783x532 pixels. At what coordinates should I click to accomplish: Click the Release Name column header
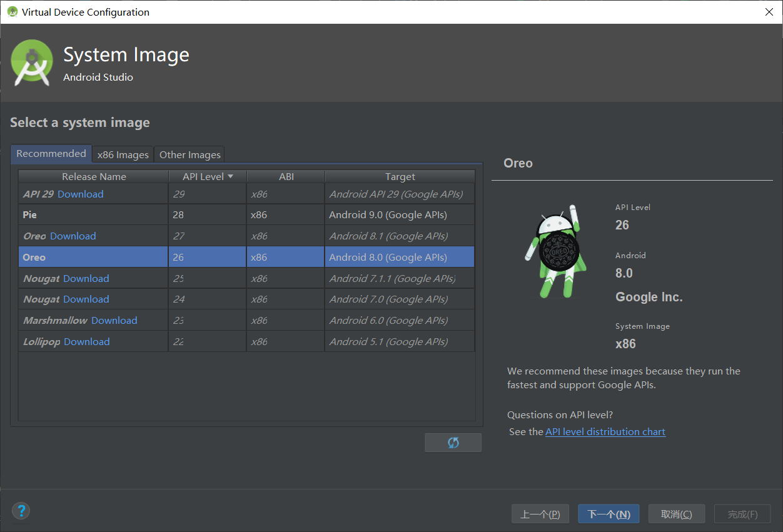94,176
